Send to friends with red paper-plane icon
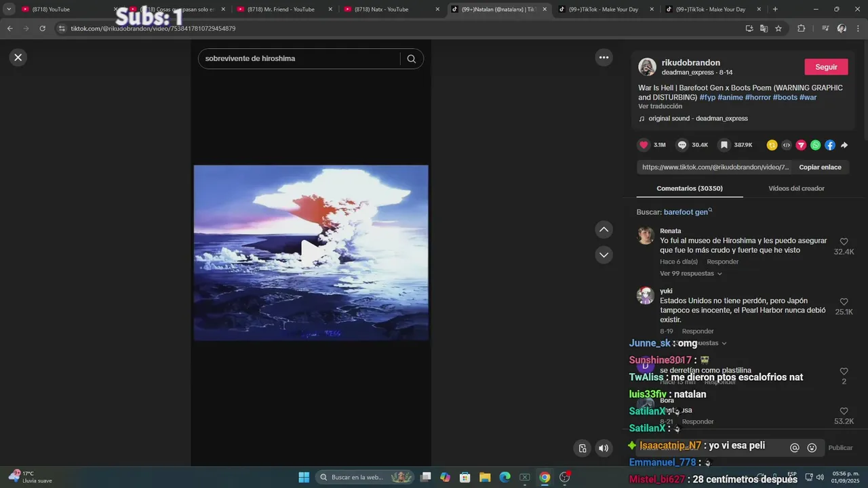Image resolution: width=868 pixels, height=488 pixels. [801, 145]
